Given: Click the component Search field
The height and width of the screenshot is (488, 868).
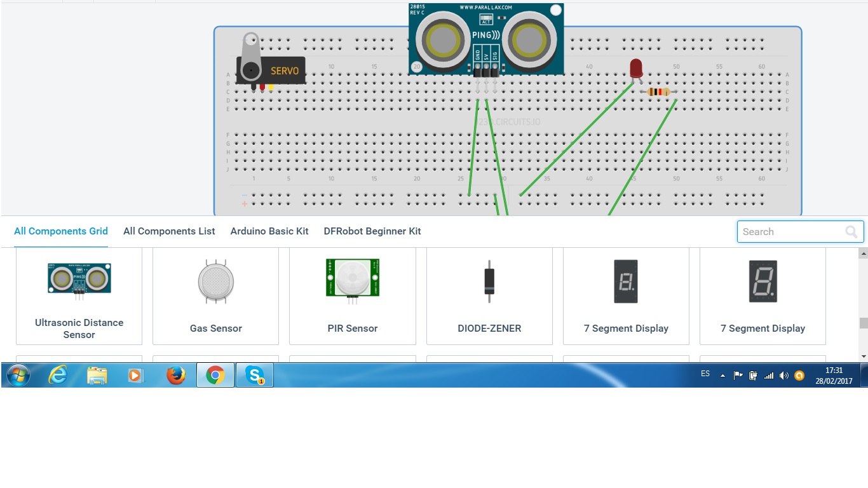Looking at the screenshot, I should pos(791,232).
